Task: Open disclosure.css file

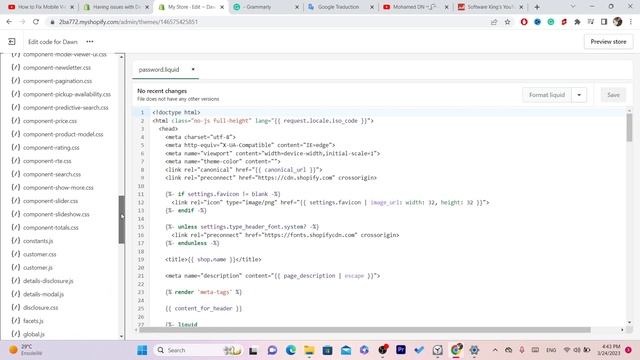Action: coord(40,308)
